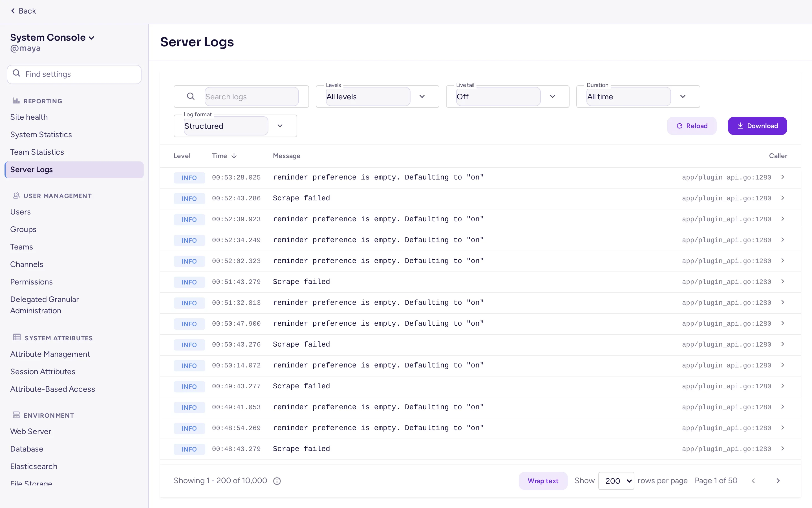Click the Reporting section chart icon
Screen dimensions: 812x508
click(x=16, y=100)
